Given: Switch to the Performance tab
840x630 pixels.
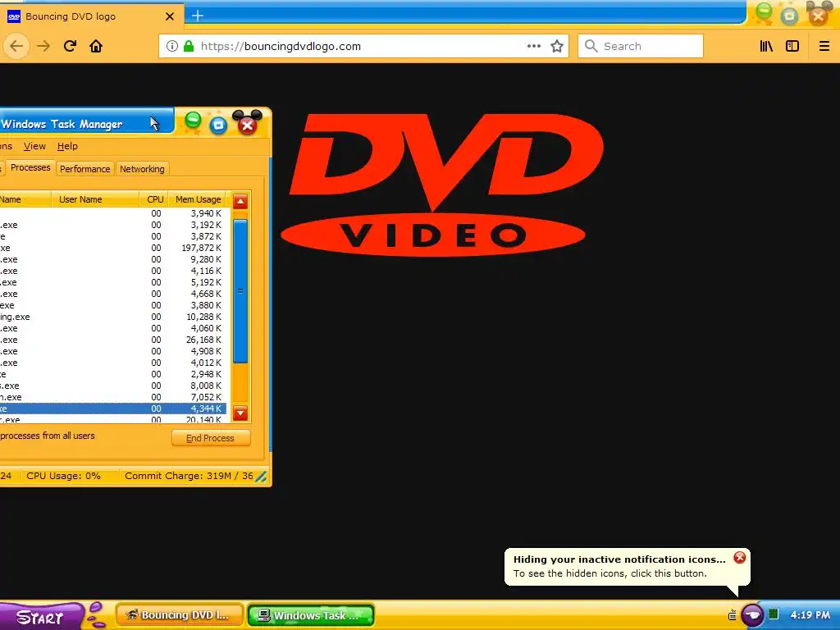Looking at the screenshot, I should tap(84, 169).
